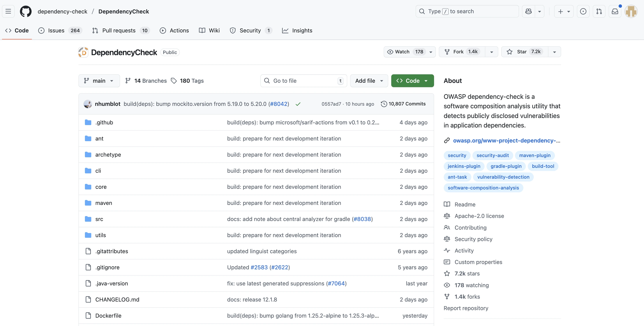Expand the green Code dropdown
Image resolution: width=644 pixels, height=326 pixels.
click(426, 81)
